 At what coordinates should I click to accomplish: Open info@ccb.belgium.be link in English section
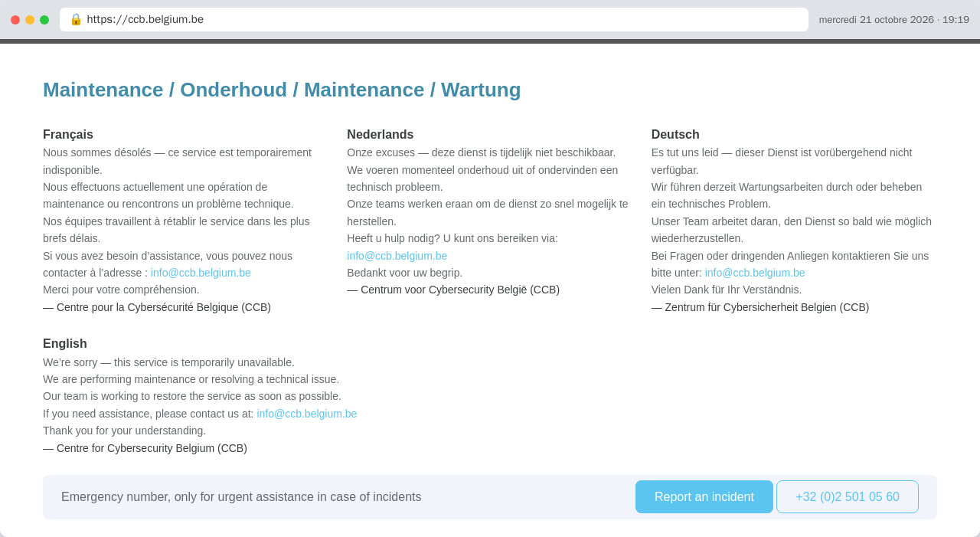click(x=307, y=414)
